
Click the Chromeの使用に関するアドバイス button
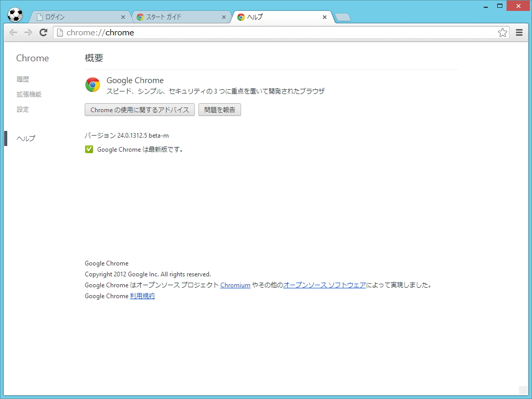click(139, 110)
